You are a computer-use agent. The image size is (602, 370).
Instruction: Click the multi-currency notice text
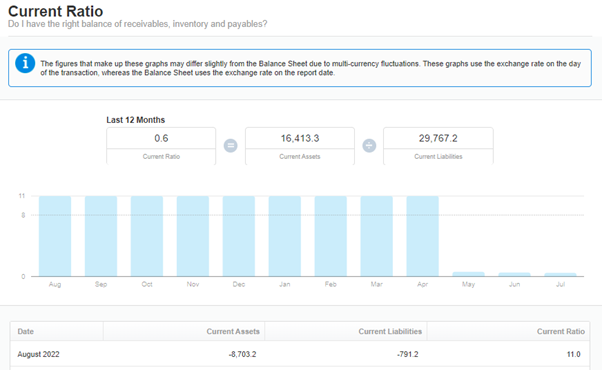pos(311,68)
